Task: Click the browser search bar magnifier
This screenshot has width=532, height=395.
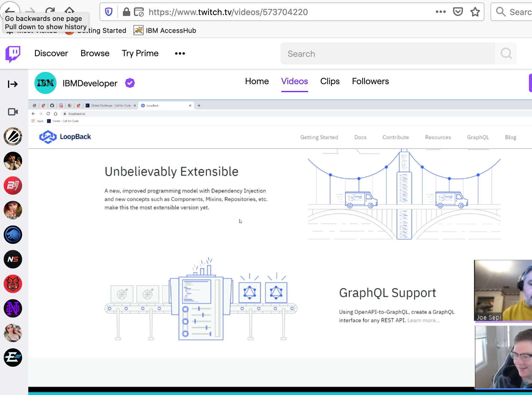Action: click(501, 12)
